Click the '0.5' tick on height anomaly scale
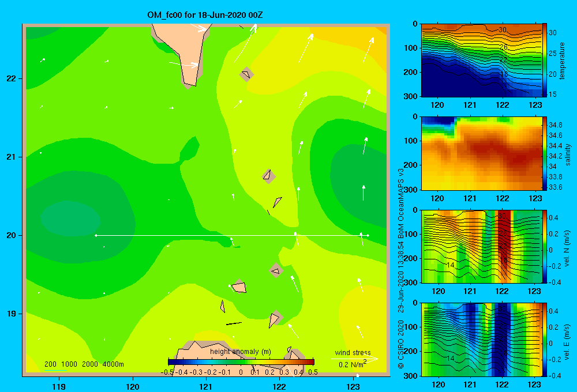 pyautogui.click(x=313, y=372)
